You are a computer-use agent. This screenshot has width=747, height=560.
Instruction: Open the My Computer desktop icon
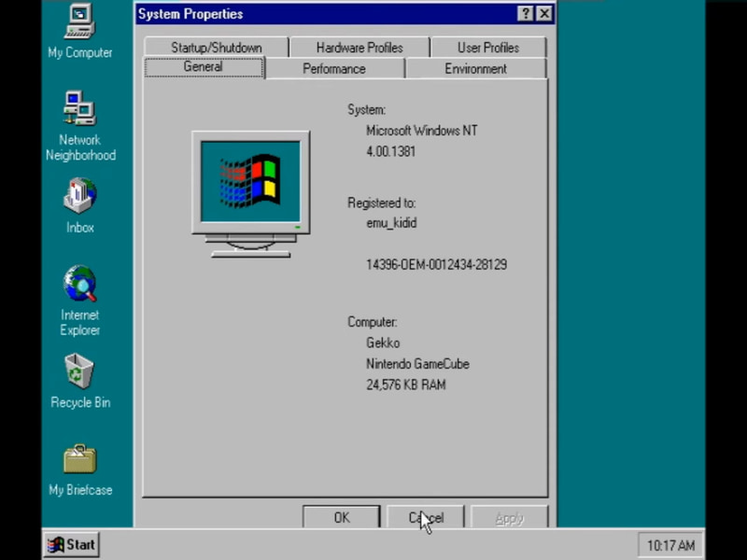(x=80, y=31)
